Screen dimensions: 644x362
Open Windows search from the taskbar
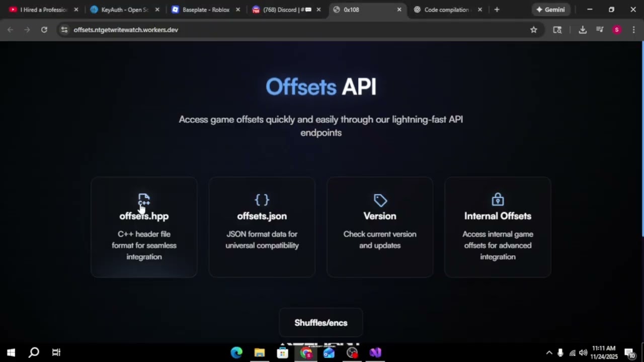tap(34, 352)
